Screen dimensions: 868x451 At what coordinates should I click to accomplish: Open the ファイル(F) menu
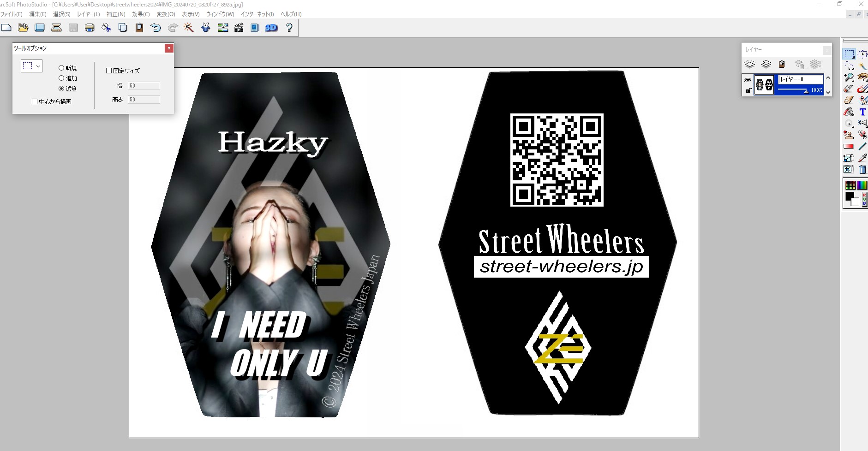pyautogui.click(x=11, y=14)
